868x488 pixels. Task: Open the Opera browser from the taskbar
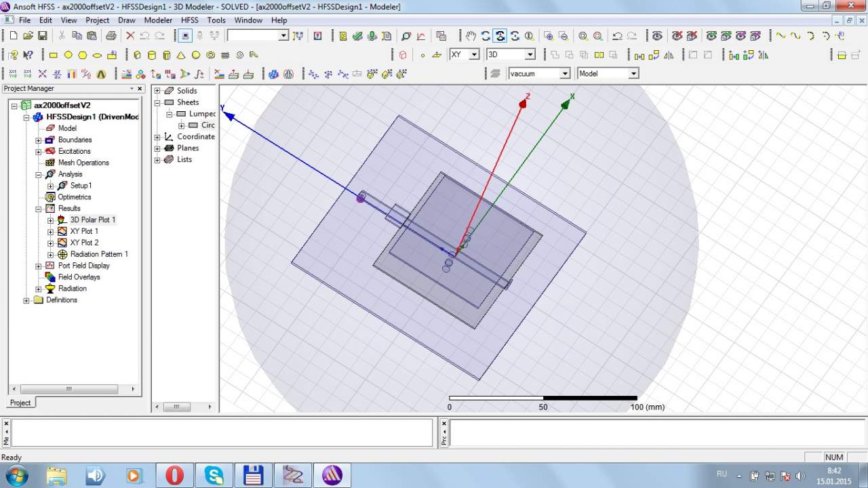(x=174, y=475)
